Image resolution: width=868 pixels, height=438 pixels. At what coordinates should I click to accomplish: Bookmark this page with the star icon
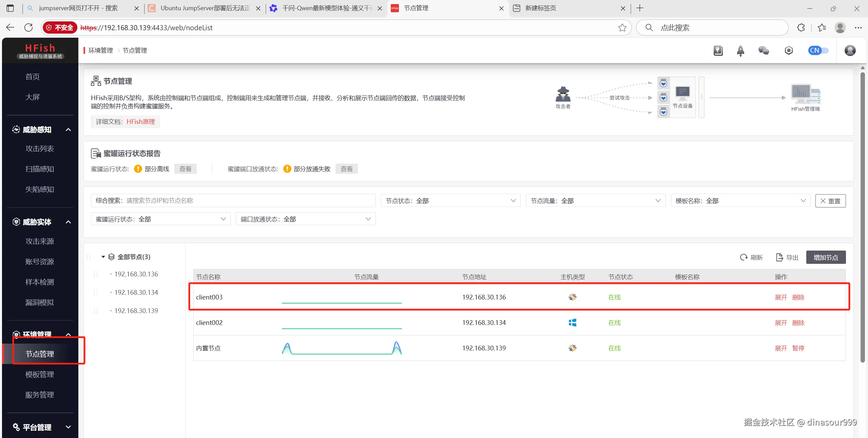coord(622,28)
